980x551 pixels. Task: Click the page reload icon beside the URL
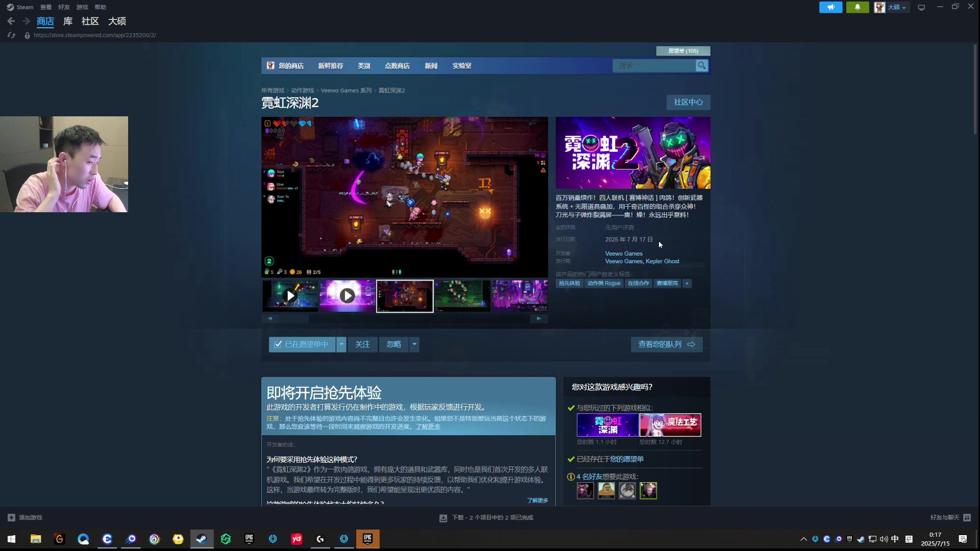11,35
